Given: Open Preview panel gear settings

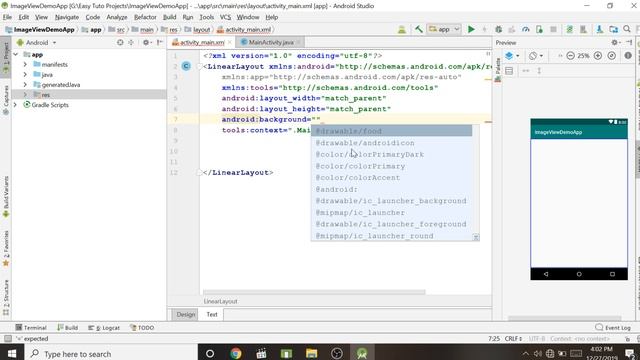Looking at the screenshot, I should coord(615,42).
